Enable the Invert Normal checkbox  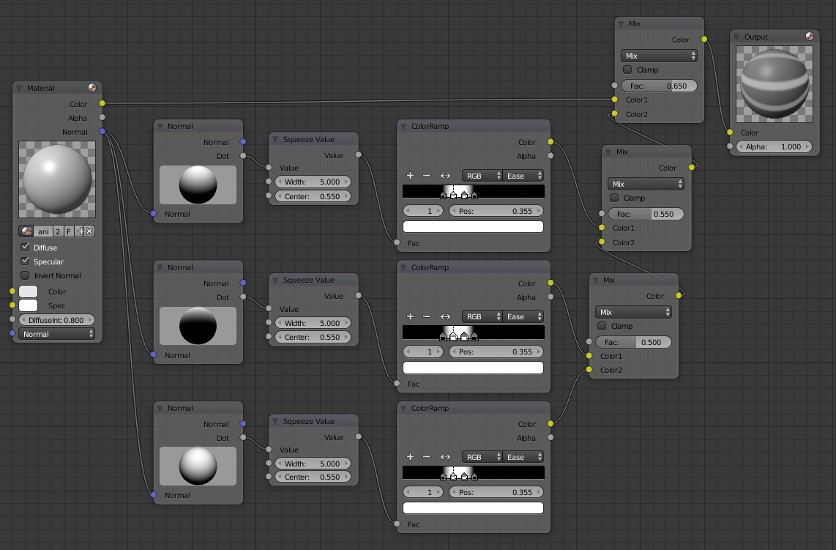(26, 275)
